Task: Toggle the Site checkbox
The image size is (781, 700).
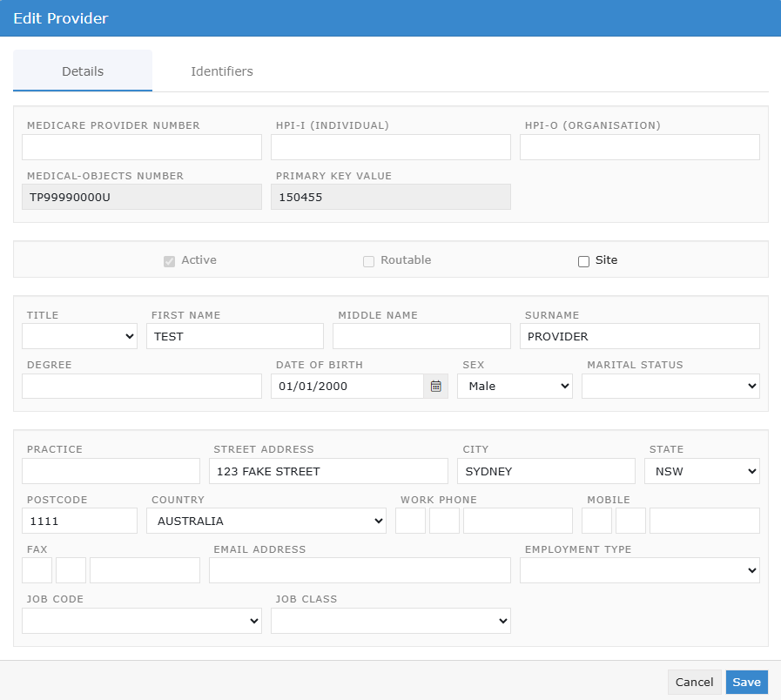Action: 583,261
